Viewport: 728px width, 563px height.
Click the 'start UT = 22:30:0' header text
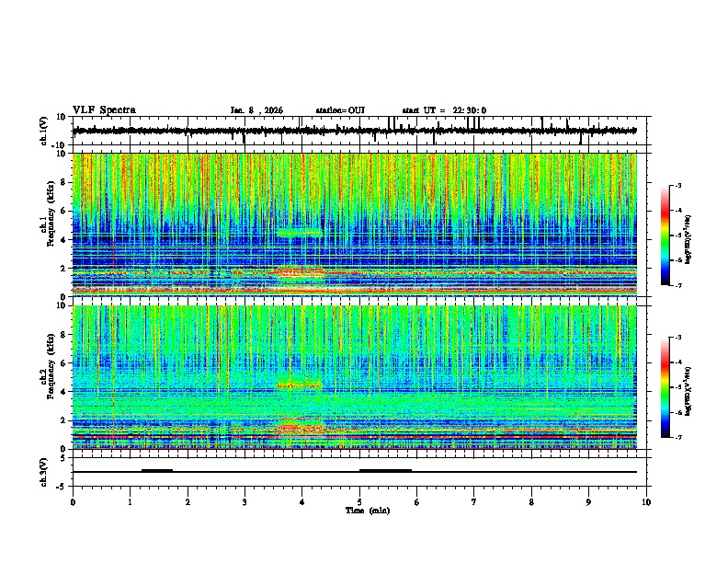coord(444,110)
